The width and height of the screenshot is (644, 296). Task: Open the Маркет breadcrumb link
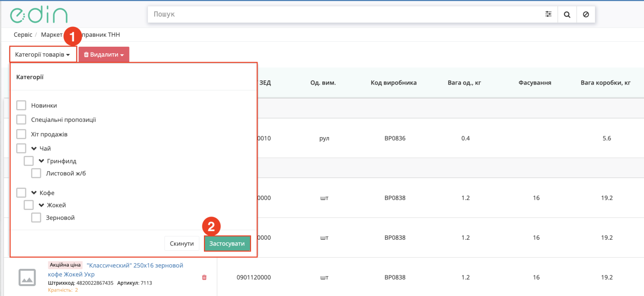tap(52, 34)
